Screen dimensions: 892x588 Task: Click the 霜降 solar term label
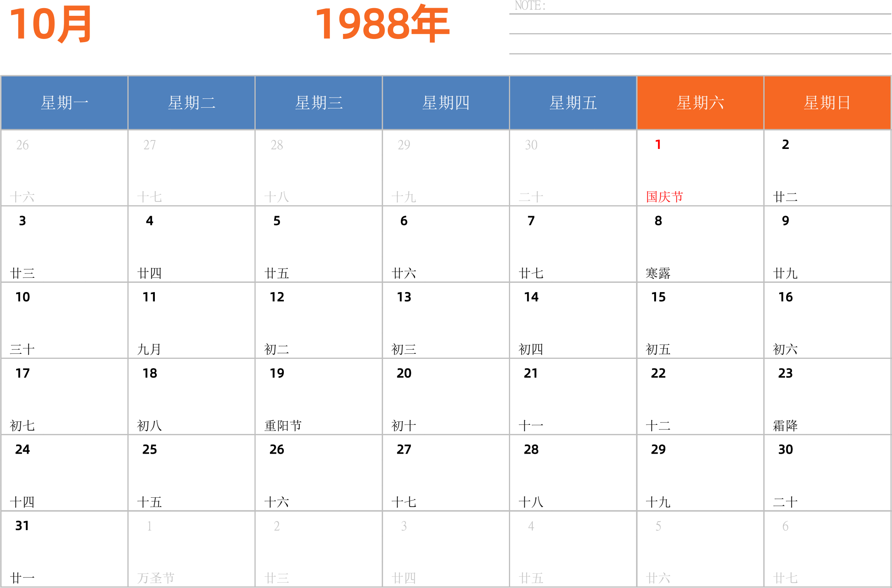(785, 426)
